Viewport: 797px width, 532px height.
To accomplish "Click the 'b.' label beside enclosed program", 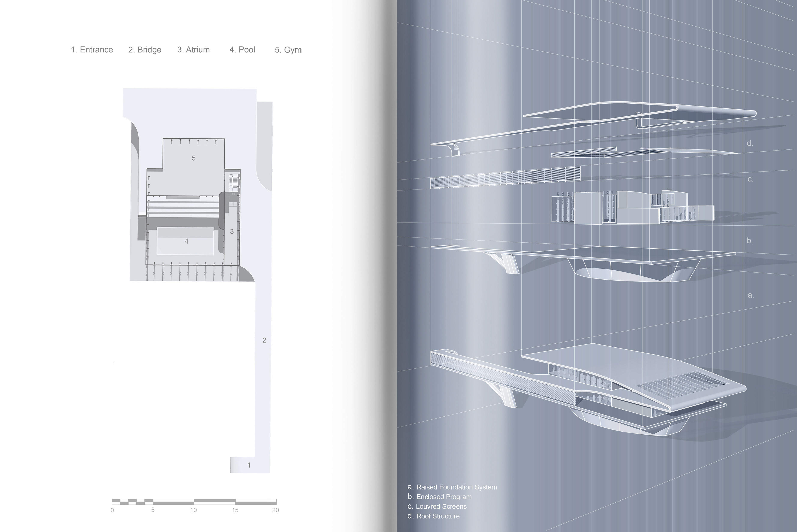I will click(x=750, y=241).
